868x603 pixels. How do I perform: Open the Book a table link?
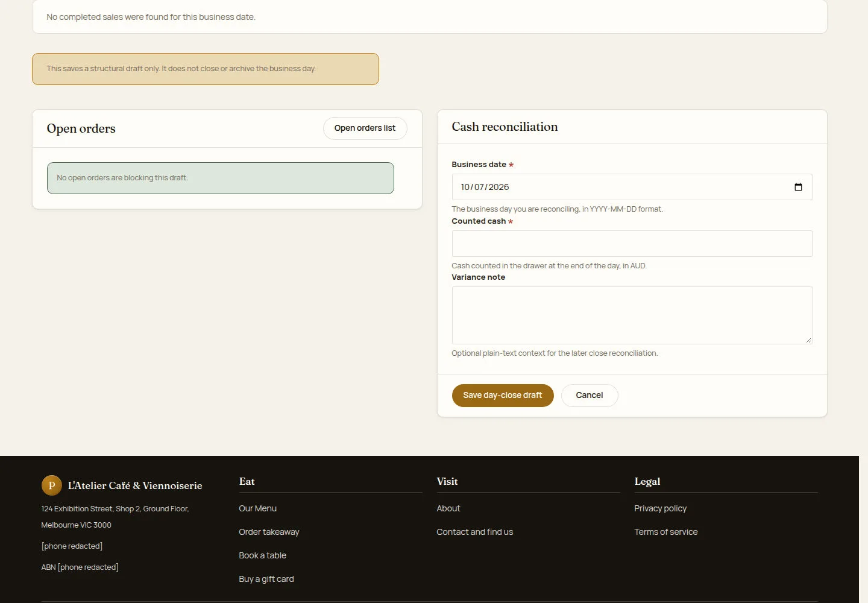[x=262, y=555]
